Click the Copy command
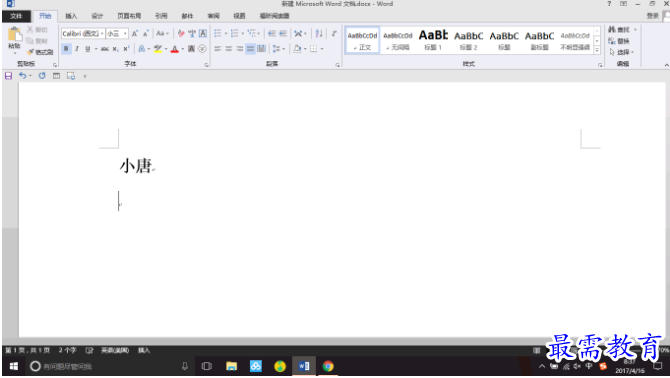This screenshot has height=378, width=670. 37,41
